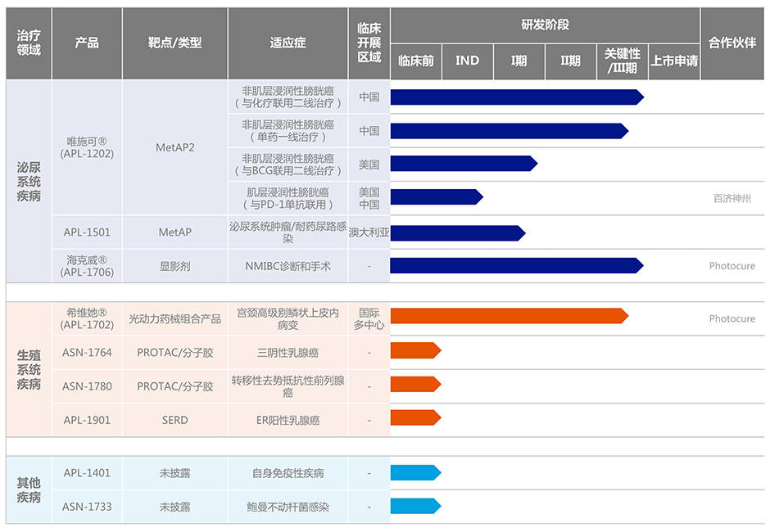
Task: Select the '百济神州' partner cell
Action: click(732, 198)
